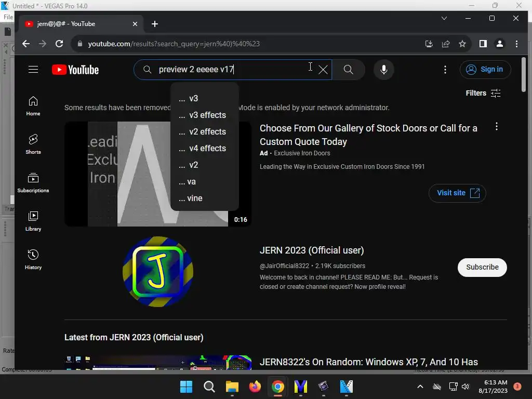This screenshot has width=532, height=399.
Task: Select the "... v2 effects" suggestion
Action: tap(205, 131)
